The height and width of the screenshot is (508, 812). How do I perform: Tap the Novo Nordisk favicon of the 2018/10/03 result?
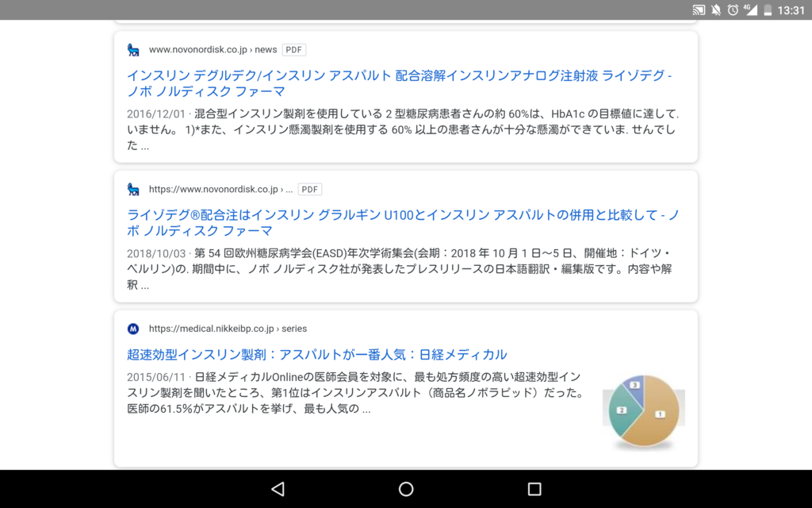click(x=133, y=189)
